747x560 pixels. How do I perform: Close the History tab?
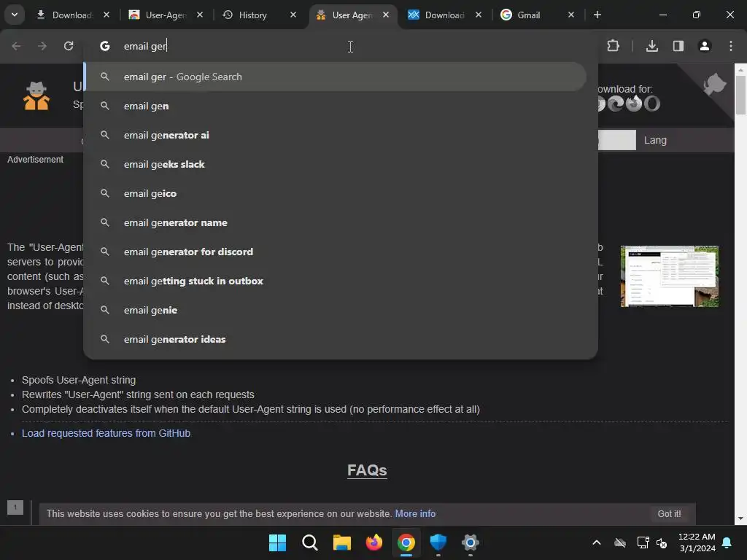(x=293, y=15)
